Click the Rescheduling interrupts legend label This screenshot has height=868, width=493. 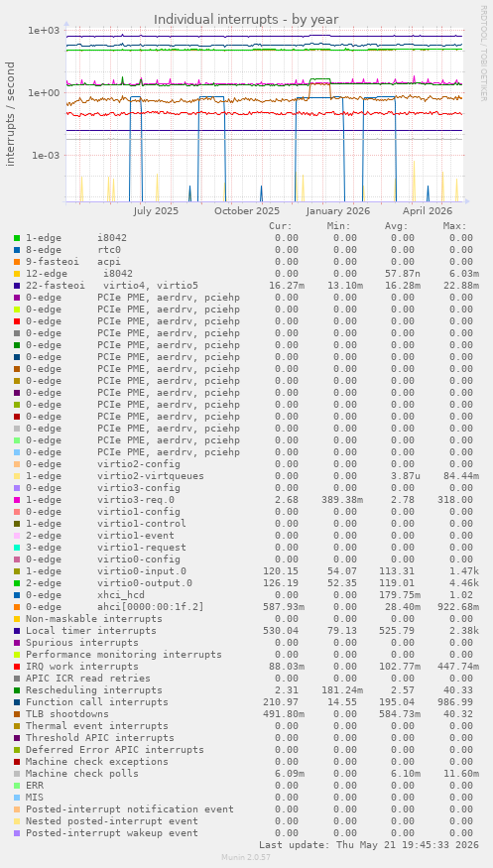(x=94, y=690)
